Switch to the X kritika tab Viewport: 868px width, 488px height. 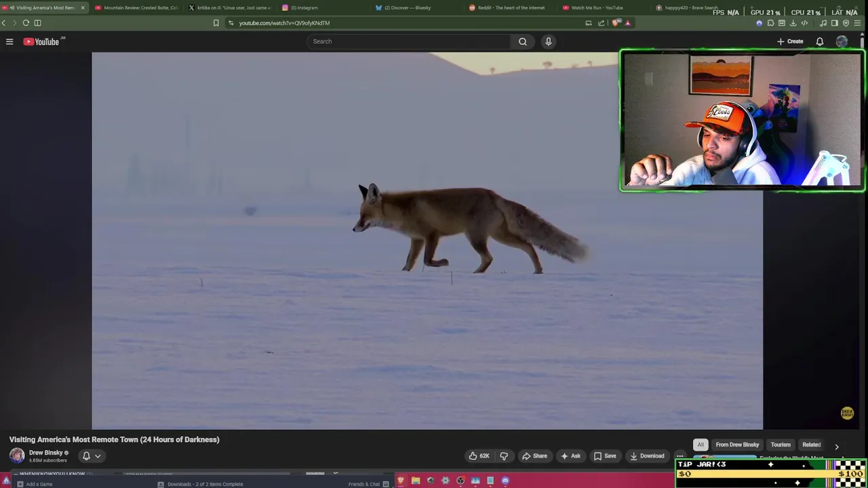coord(229,7)
